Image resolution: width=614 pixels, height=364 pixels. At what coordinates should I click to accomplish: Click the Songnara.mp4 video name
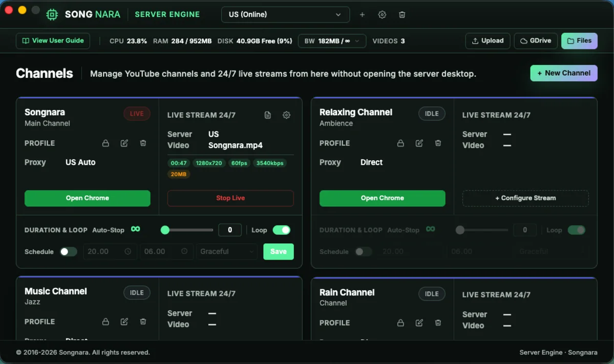tap(236, 145)
